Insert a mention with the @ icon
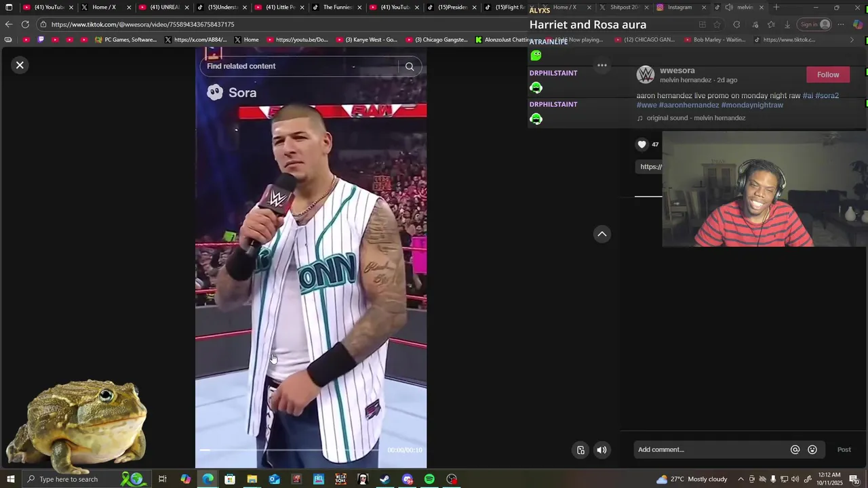Image resolution: width=868 pixels, height=488 pixels. (x=795, y=449)
